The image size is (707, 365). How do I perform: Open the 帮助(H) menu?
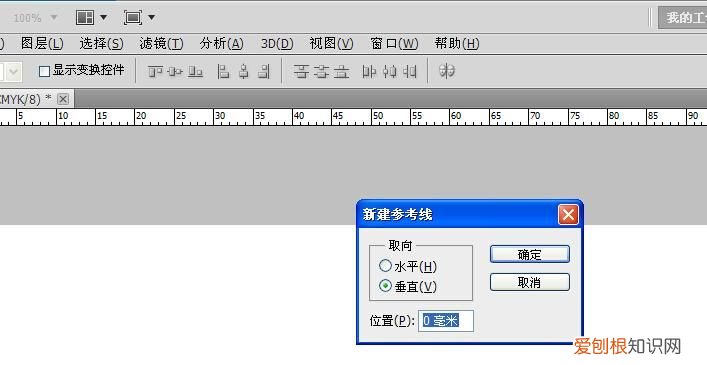tap(457, 44)
